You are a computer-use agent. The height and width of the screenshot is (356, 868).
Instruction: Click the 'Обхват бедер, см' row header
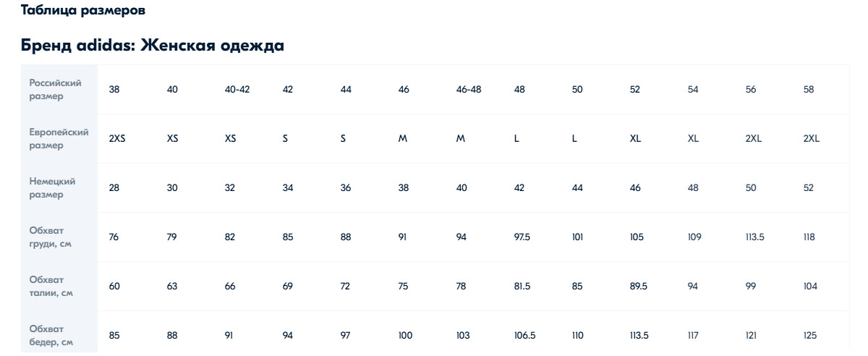[x=51, y=336]
